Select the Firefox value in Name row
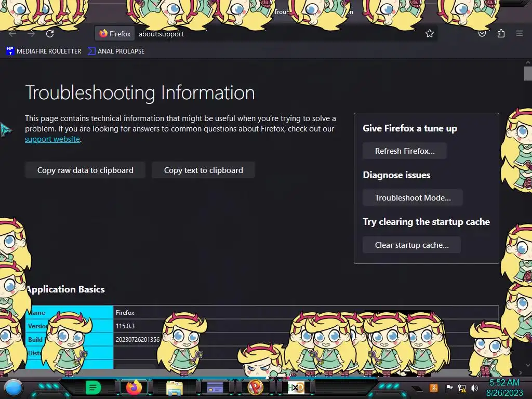The image size is (532, 399). pos(125,312)
